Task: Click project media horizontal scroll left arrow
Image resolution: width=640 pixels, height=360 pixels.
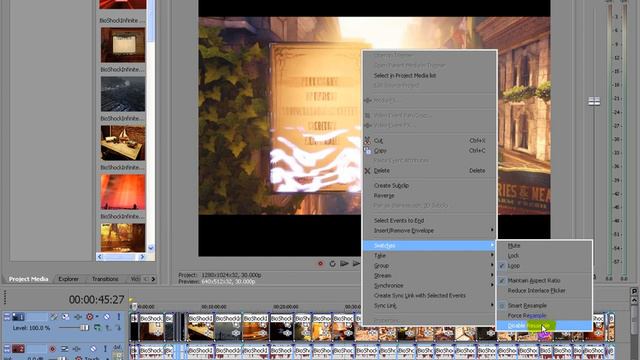Action: pos(100,257)
